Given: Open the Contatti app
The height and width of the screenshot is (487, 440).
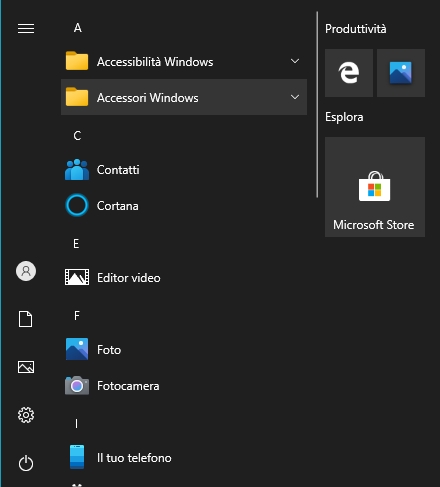Looking at the screenshot, I should click(184, 170).
